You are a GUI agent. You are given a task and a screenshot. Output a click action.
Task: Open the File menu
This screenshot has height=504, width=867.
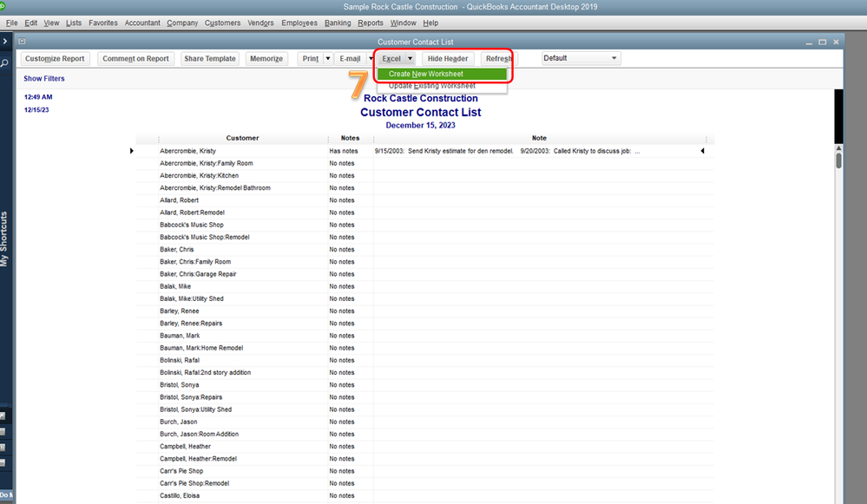point(11,23)
